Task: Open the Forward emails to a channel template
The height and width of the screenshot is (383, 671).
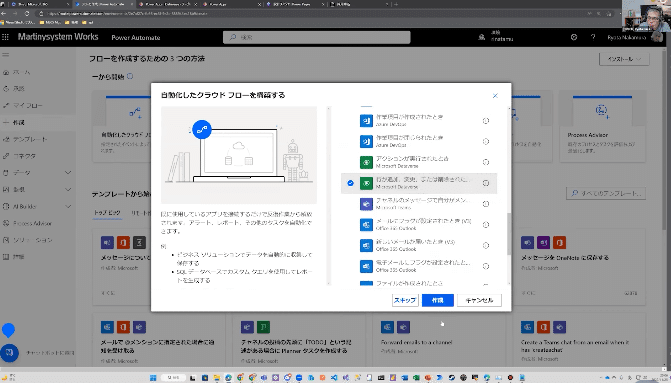Action: [x=439, y=339]
